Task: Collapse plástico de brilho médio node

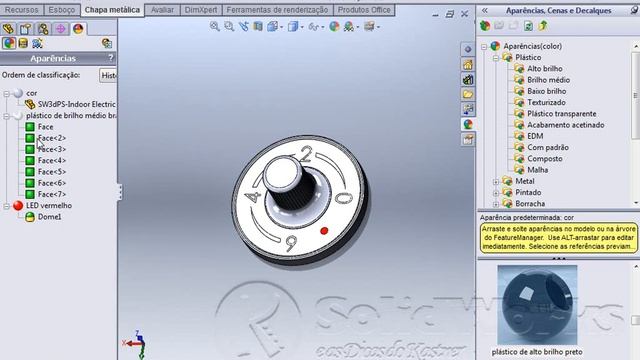Action: click(6, 116)
